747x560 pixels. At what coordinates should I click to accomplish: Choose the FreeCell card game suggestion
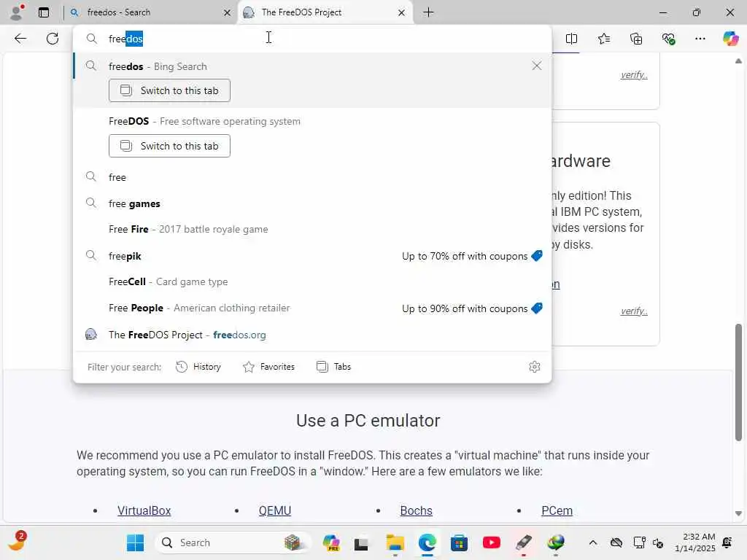(312, 282)
